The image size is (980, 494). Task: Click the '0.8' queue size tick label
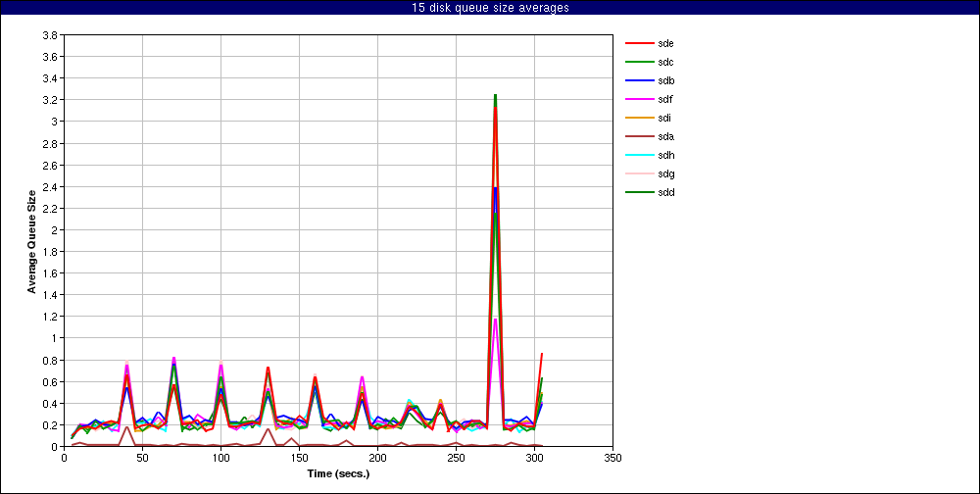[x=50, y=360]
